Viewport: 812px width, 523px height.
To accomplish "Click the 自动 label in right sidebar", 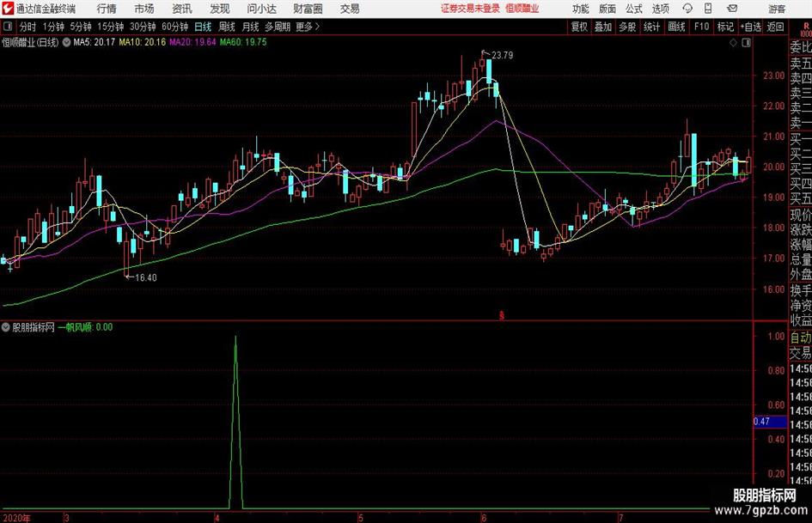I will [801, 338].
